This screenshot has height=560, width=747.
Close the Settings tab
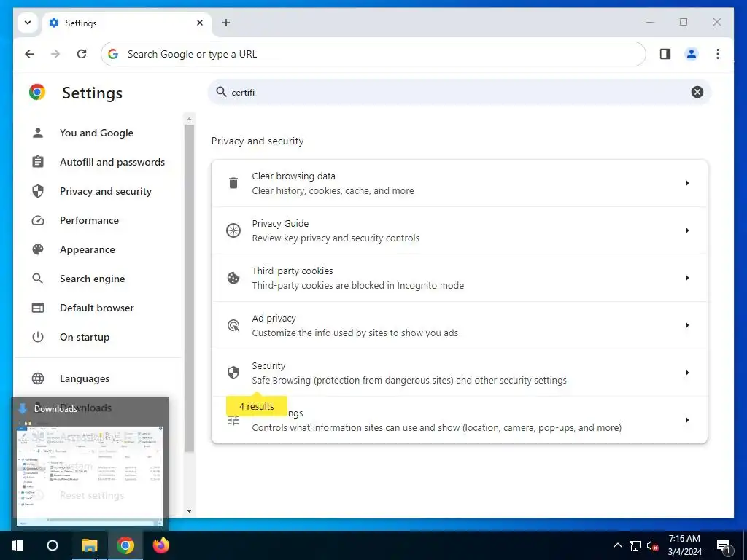pyautogui.click(x=200, y=23)
